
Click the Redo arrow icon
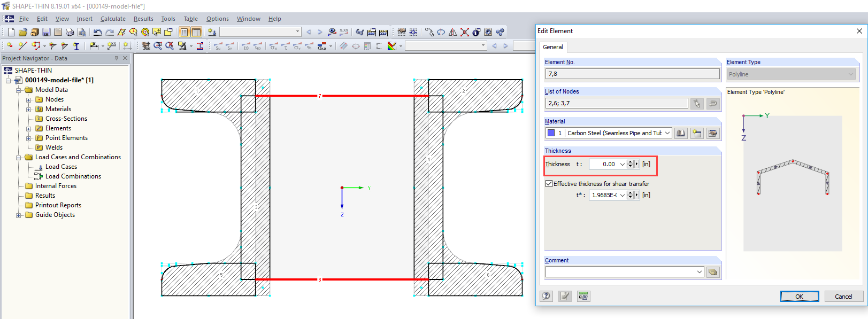[x=110, y=32]
